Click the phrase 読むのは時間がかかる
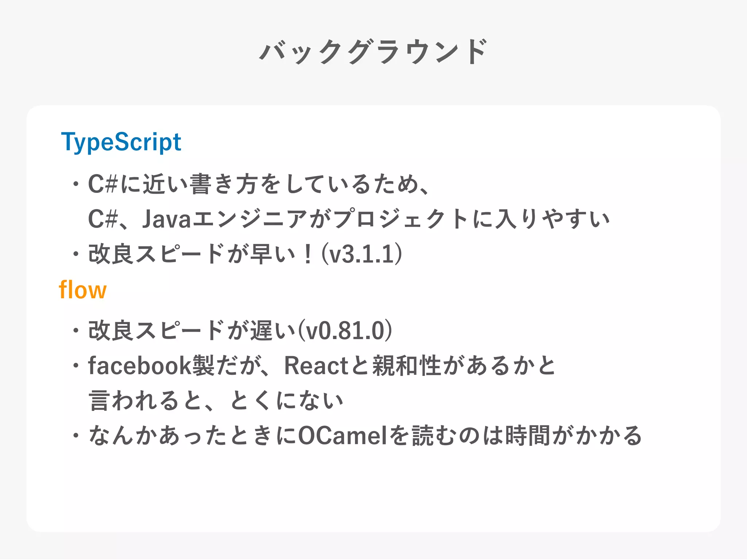The height and width of the screenshot is (560, 747). point(527,436)
